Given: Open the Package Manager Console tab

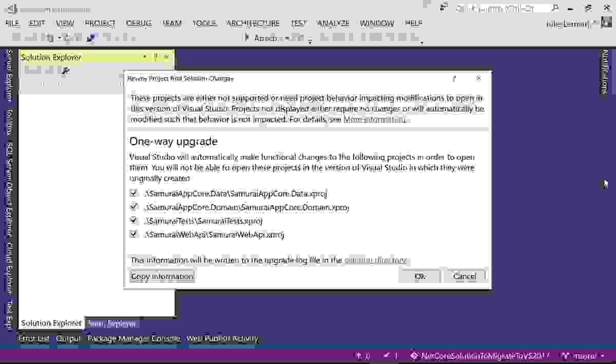Looking at the screenshot, I should point(133,338).
